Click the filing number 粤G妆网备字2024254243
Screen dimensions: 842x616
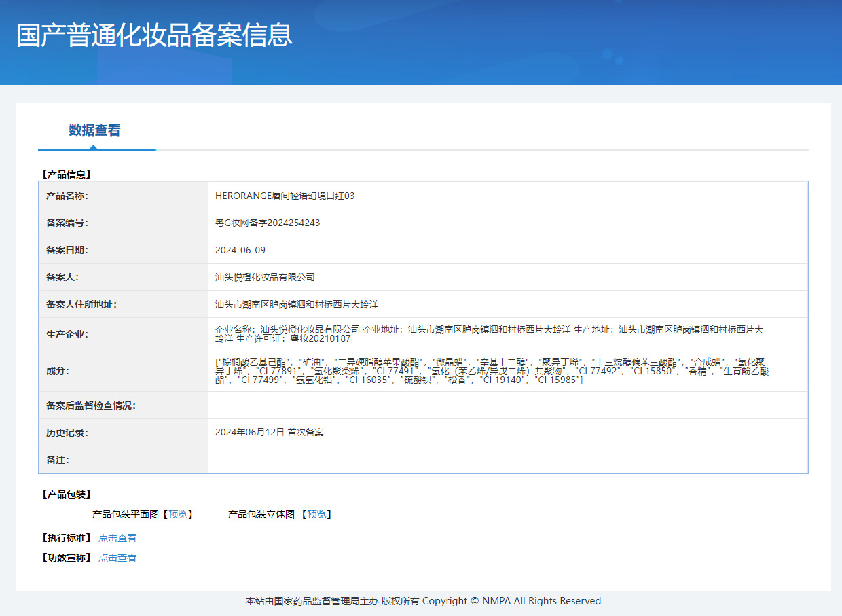[268, 223]
